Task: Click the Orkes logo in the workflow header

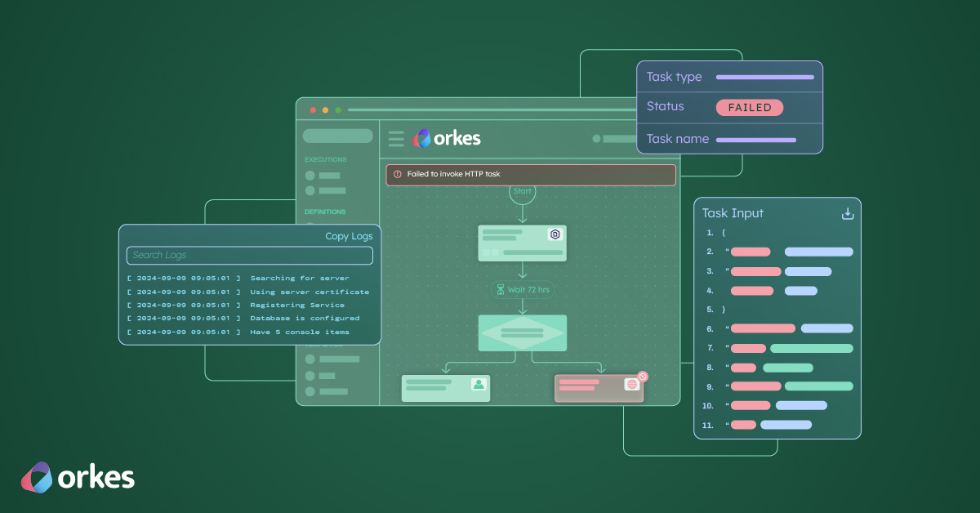Action: pyautogui.click(x=445, y=138)
